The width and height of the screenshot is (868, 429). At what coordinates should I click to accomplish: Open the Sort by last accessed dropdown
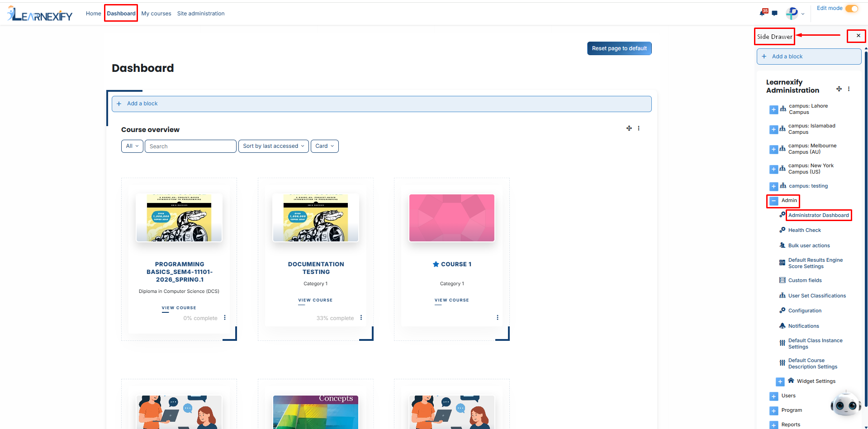click(274, 146)
